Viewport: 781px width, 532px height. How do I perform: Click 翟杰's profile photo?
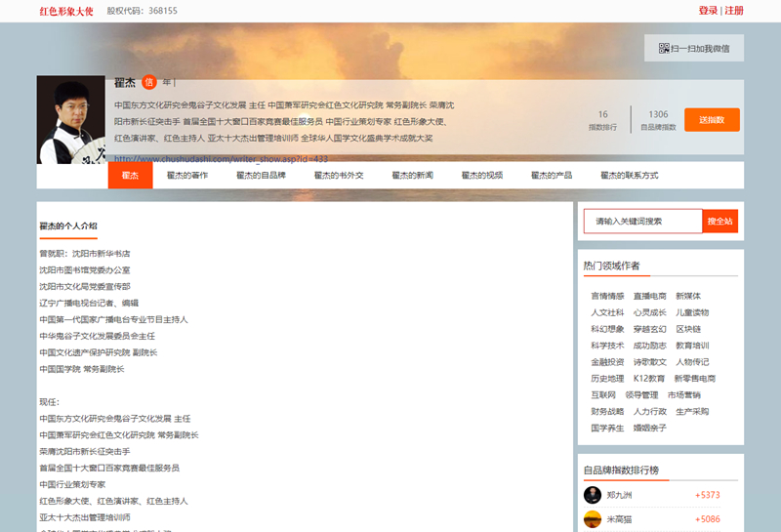(x=71, y=120)
